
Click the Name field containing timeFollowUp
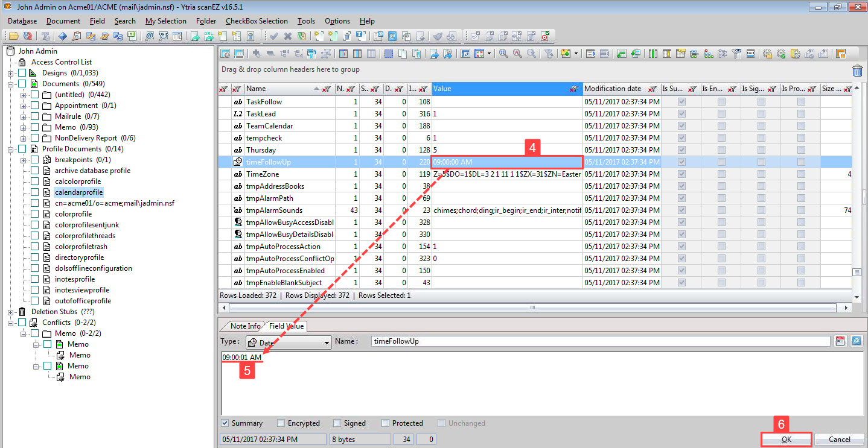(x=601, y=341)
